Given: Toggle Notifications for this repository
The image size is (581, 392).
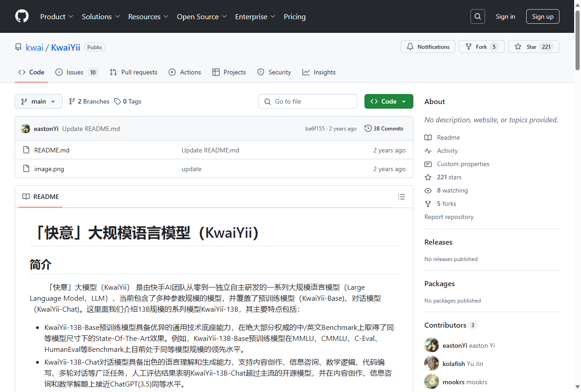Looking at the screenshot, I should click(428, 47).
